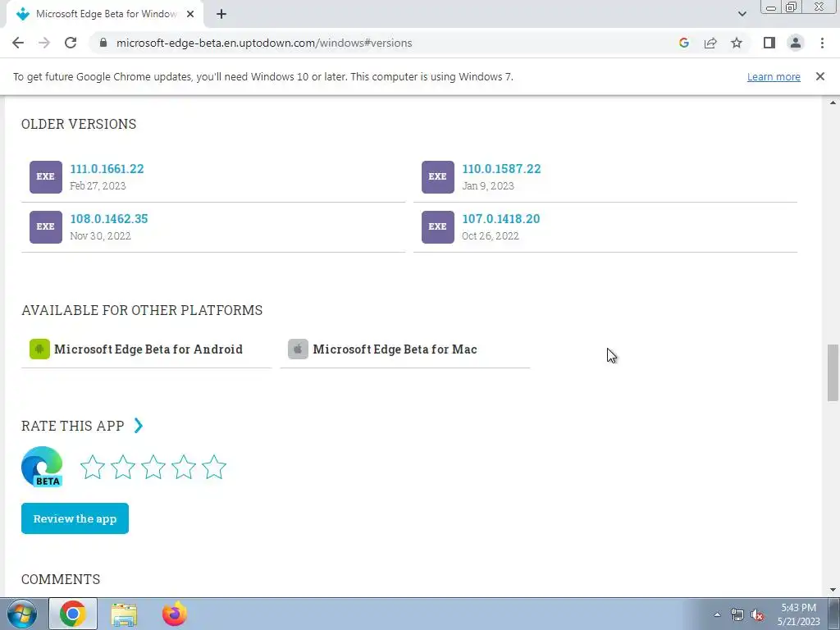Click the OLDER VERSIONS heading

click(x=79, y=124)
